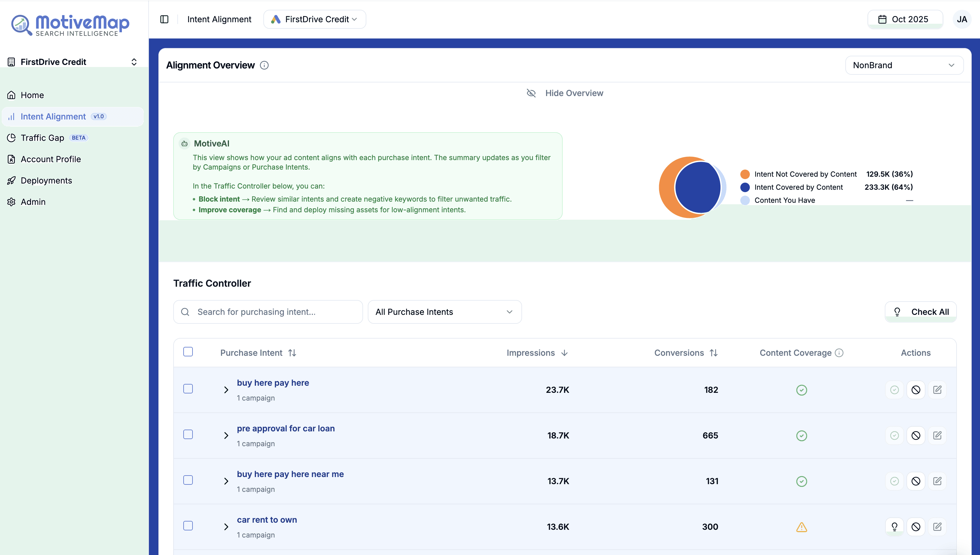The image size is (980, 555).
Task: Click the Content Coverage info icon
Action: [x=839, y=353]
